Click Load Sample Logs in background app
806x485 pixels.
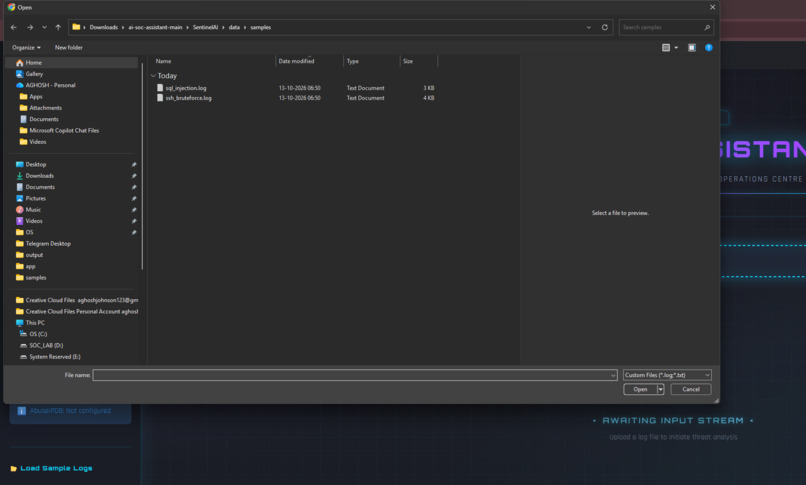pos(51,468)
